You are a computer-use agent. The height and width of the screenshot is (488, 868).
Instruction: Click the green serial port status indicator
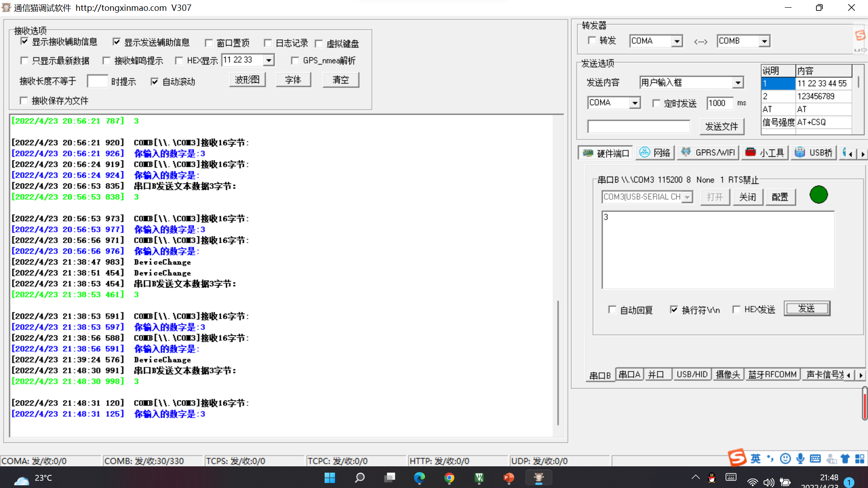coord(818,195)
